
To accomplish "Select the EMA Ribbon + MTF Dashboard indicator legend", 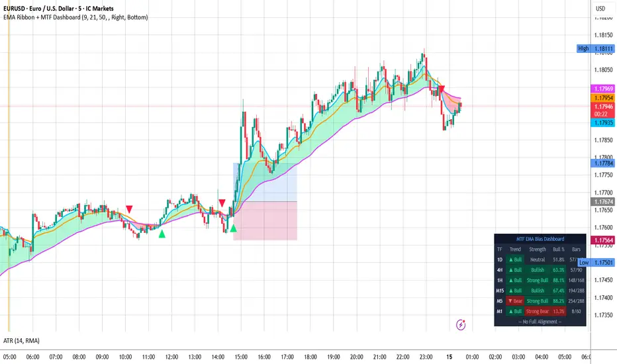I will 75,17.
